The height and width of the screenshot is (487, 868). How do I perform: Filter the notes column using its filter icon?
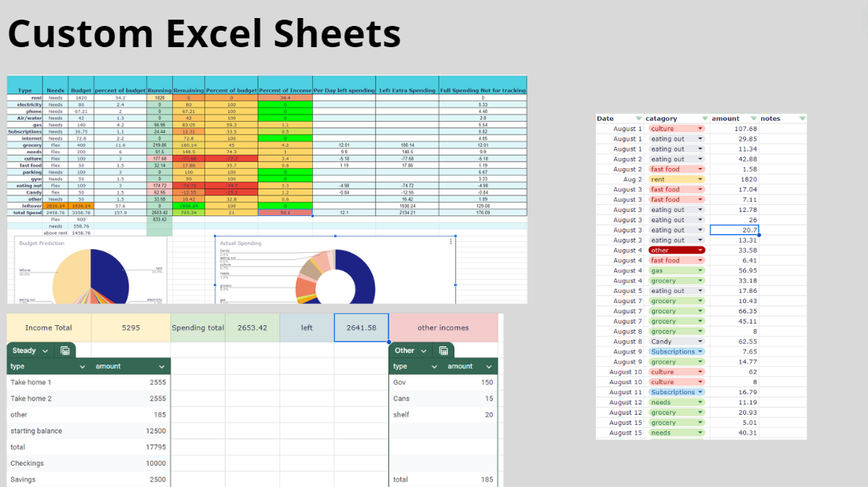tap(802, 119)
